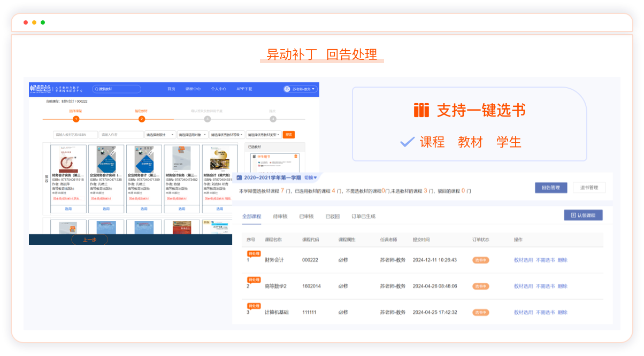Click timestamp 2024-12-11 10:26:43
Image resolution: width=644 pixels, height=356 pixels.
(x=435, y=260)
